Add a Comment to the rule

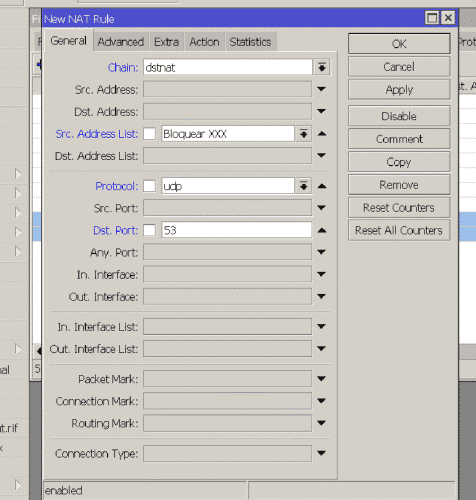pyautogui.click(x=399, y=139)
